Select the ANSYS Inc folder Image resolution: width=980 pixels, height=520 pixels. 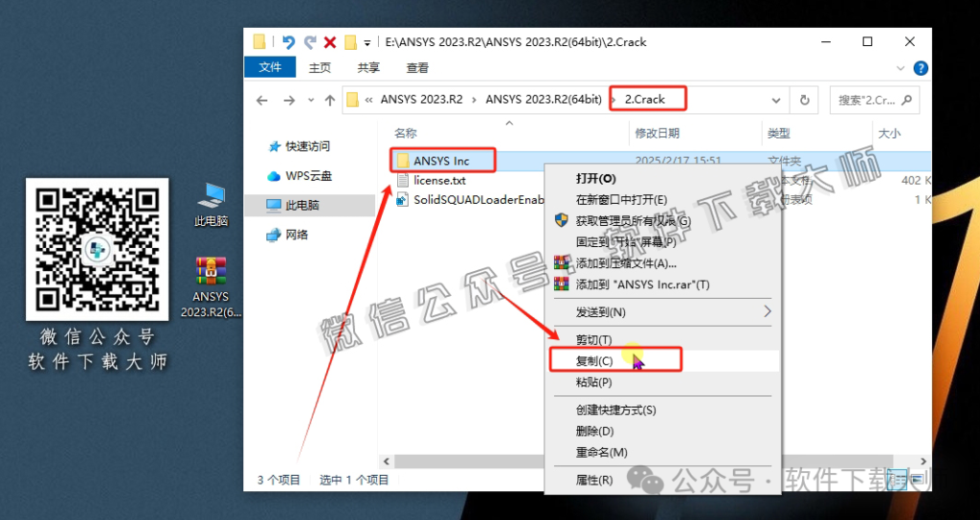(x=441, y=161)
